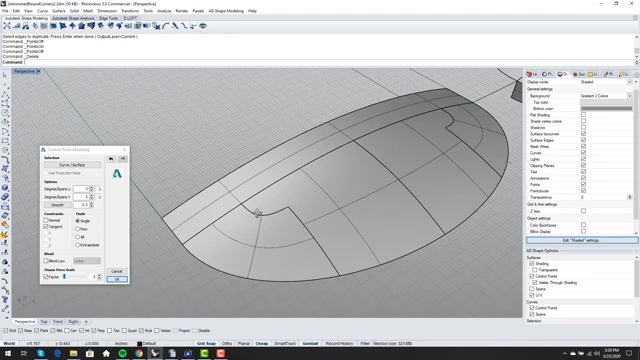Screen dimensions: 640x360
Task: Uncheck the Tangent constraint checkbox
Action: (x=46, y=227)
